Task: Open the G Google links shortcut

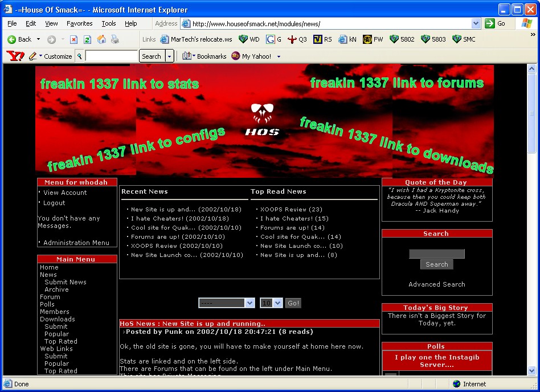Action: [273, 39]
